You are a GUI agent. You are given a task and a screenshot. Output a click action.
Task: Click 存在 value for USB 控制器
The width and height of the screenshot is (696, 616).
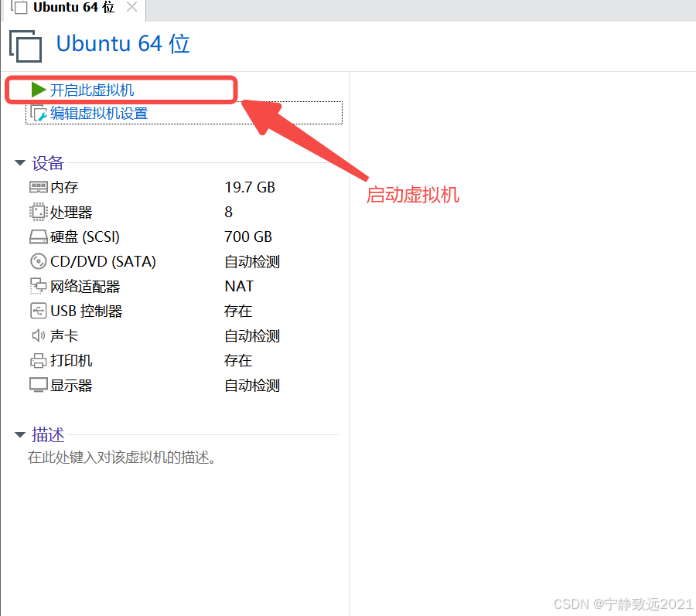pos(238,311)
